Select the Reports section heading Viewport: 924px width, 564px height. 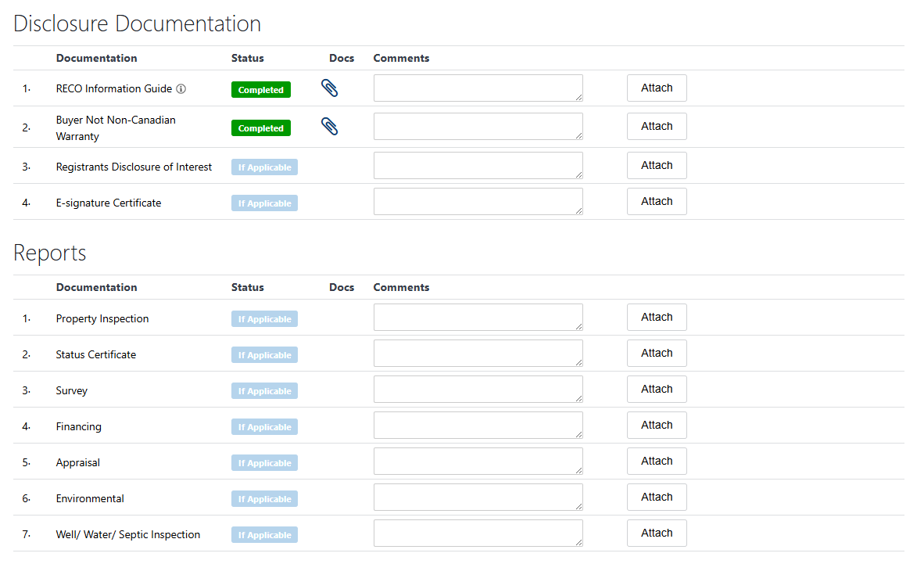pos(49,253)
